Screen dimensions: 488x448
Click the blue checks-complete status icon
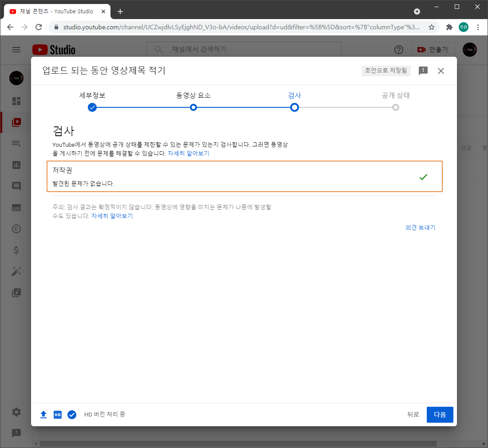coord(72,415)
